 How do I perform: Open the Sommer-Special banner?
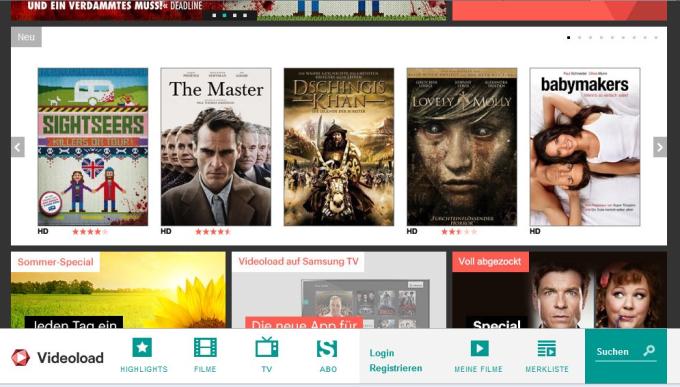118,290
